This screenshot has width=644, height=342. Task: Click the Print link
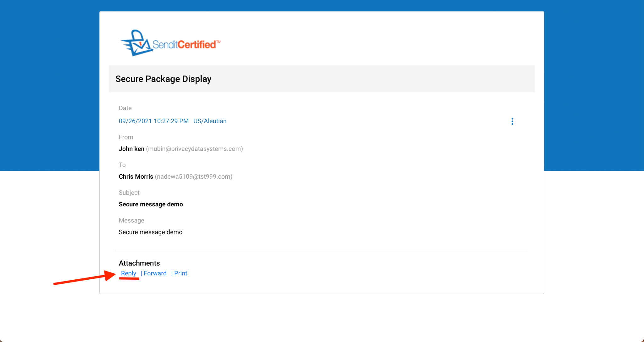180,273
